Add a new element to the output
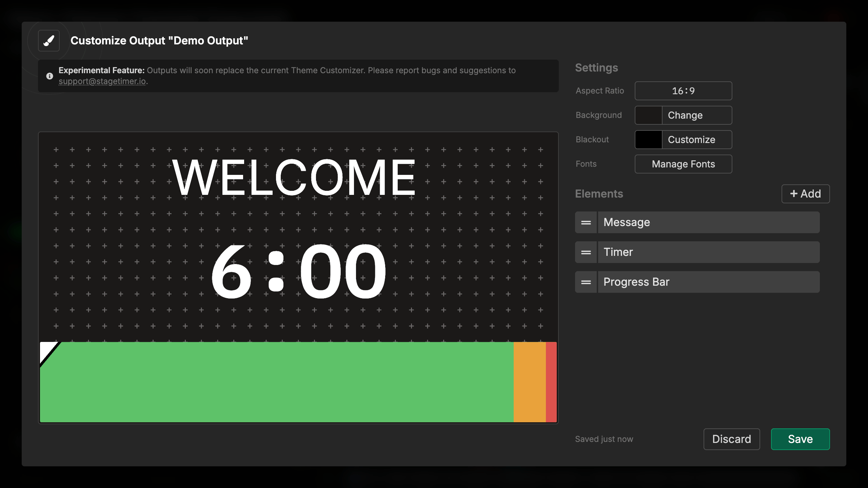This screenshot has height=488, width=868. [x=805, y=194]
